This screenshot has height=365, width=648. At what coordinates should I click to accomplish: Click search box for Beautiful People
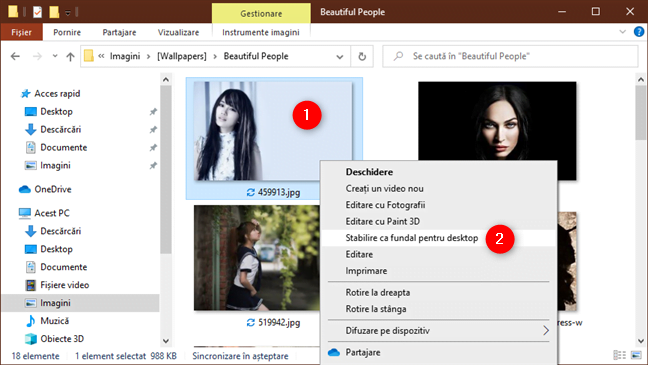pyautogui.click(x=510, y=56)
